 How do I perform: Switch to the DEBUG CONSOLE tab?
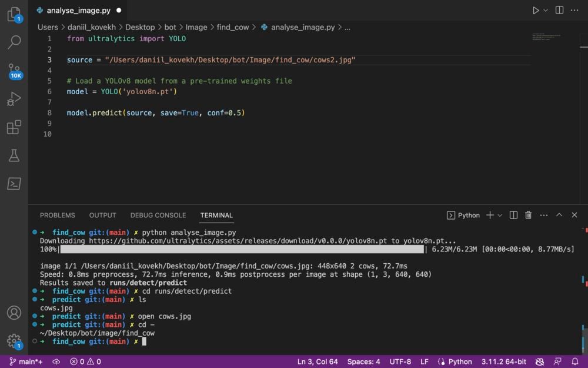coord(158,216)
